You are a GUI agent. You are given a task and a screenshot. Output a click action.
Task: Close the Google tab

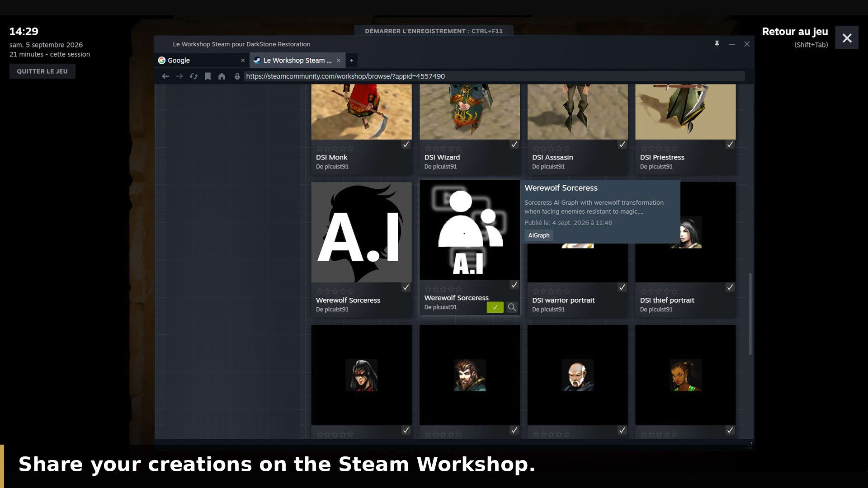243,60
